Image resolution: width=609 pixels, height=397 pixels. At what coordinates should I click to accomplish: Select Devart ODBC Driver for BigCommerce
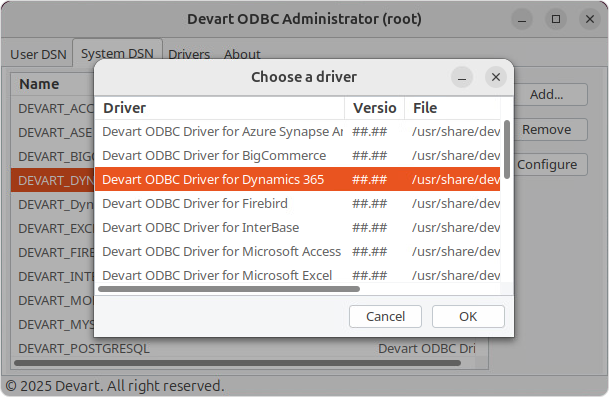point(298,156)
